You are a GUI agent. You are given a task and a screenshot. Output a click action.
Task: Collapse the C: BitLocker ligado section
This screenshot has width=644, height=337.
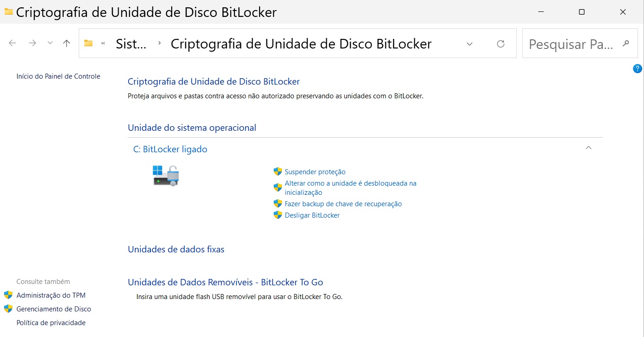[589, 148]
